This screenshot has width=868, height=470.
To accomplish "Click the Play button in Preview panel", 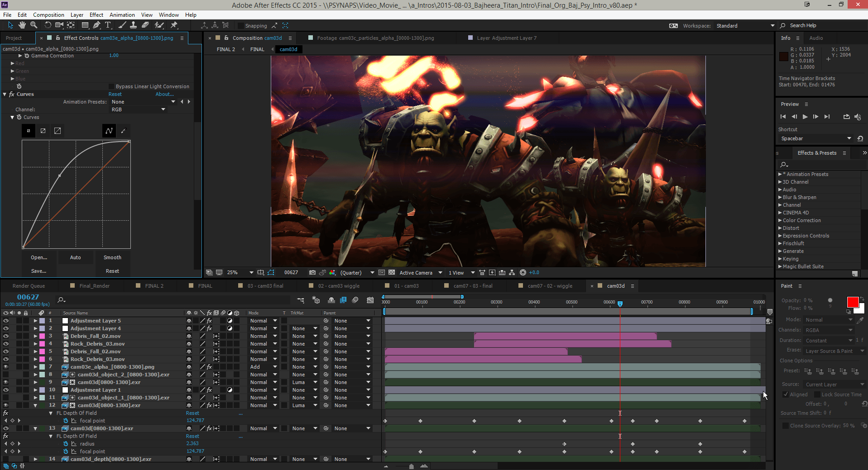I will point(805,117).
